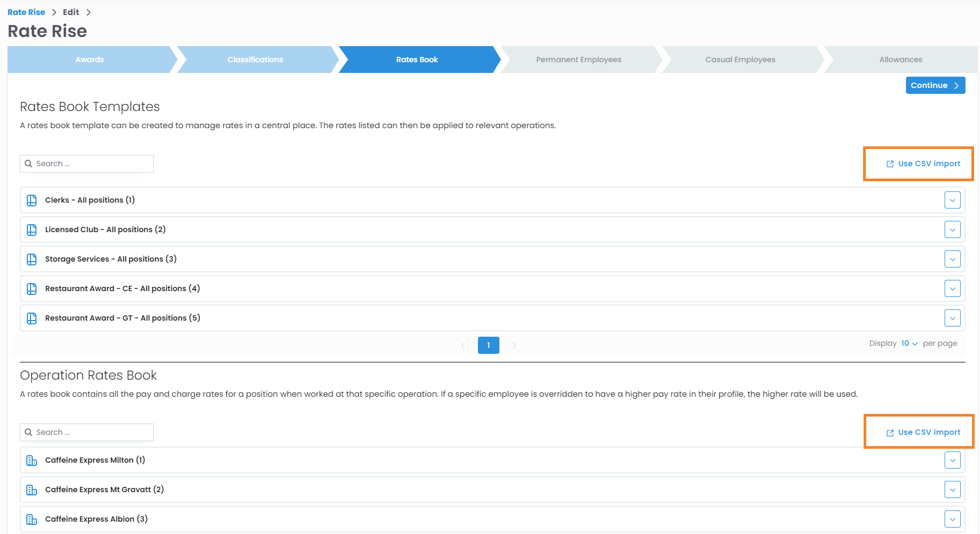Use CSV import for Rates Book Templates
980x534 pixels.
923,164
